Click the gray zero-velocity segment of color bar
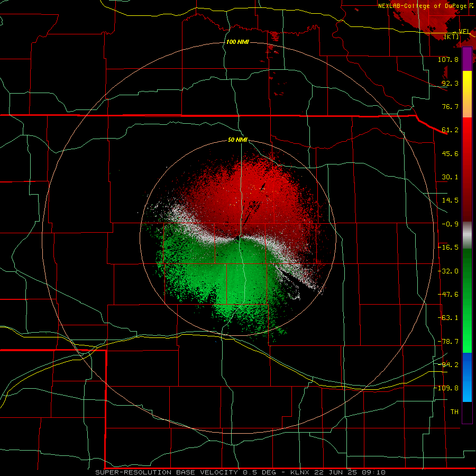The width and height of the screenshot is (476, 476). tap(467, 235)
